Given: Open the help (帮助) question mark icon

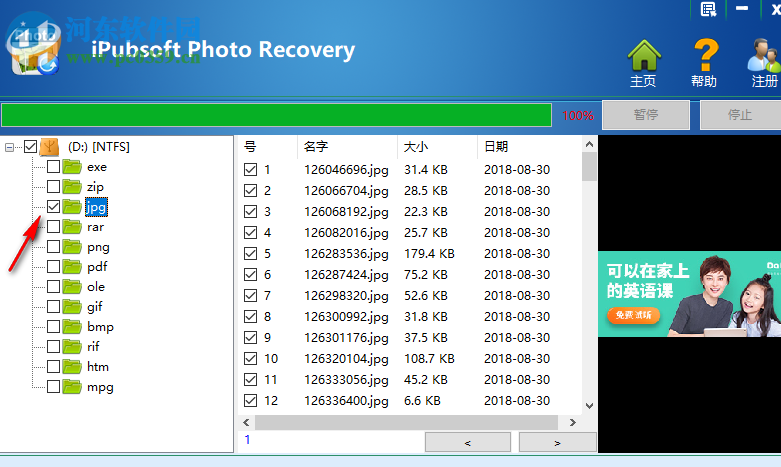Looking at the screenshot, I should click(x=706, y=55).
